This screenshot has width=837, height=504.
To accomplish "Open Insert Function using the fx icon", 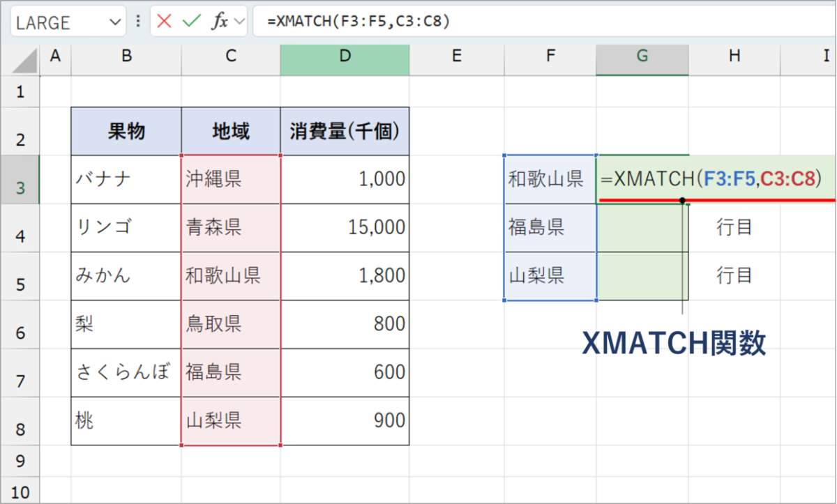I will (220, 21).
